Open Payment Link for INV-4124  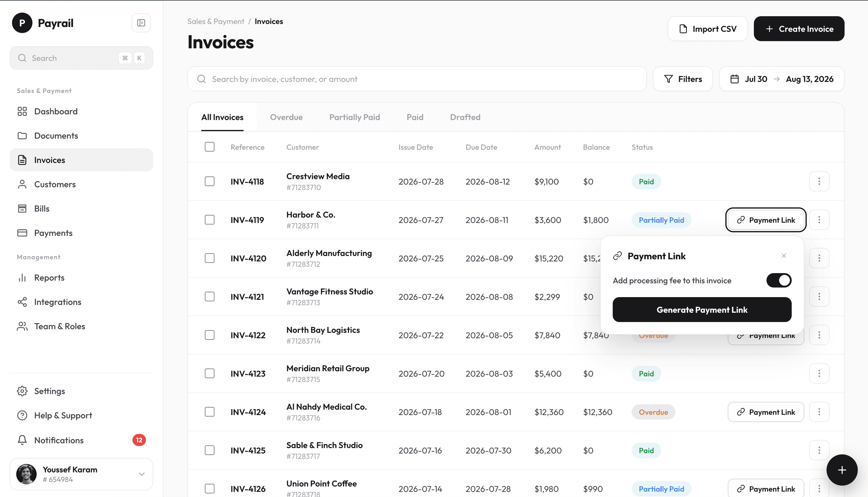tap(766, 412)
